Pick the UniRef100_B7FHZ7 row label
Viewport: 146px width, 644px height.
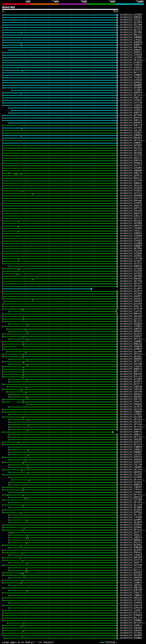click(131, 70)
